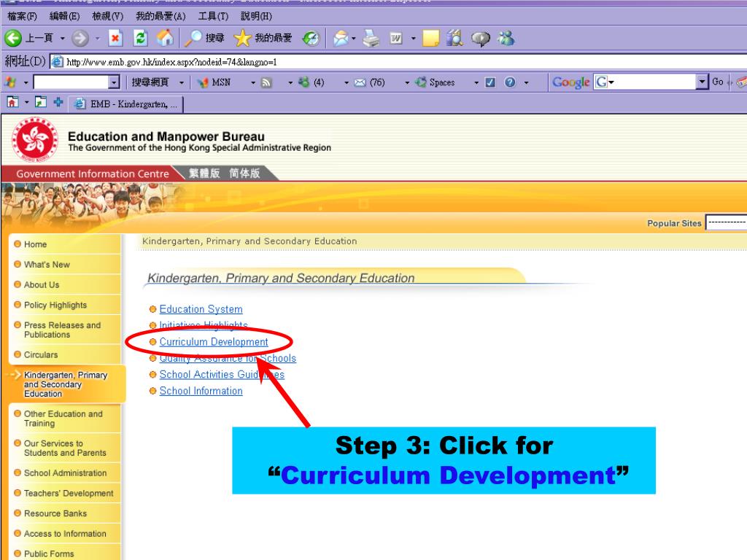
Task: Stop page loading with red X icon
Action: [x=115, y=38]
